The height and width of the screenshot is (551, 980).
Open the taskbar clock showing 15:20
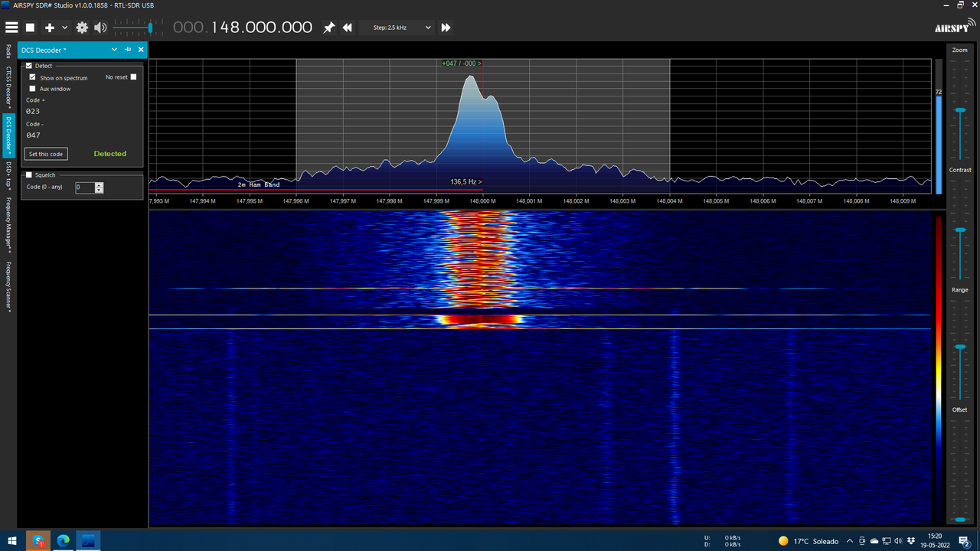(x=935, y=541)
